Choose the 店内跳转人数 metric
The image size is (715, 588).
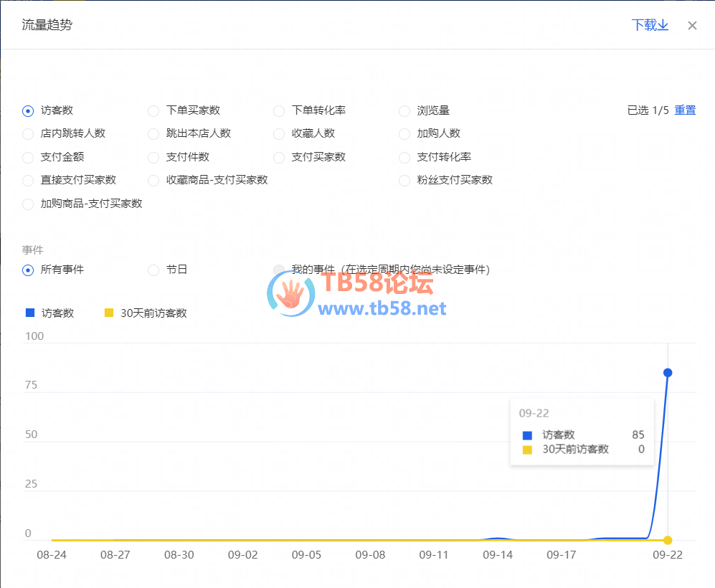[28, 134]
